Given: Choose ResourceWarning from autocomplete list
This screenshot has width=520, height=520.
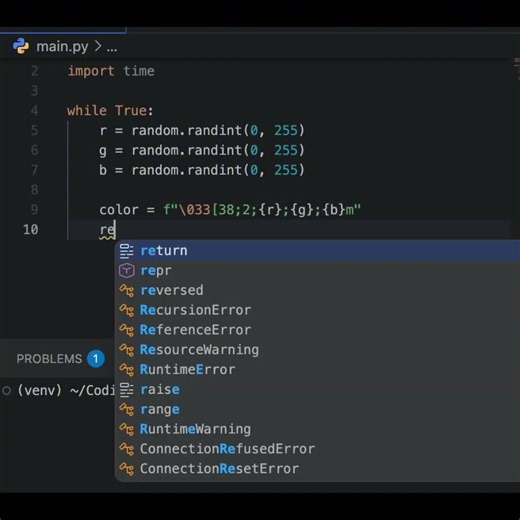Looking at the screenshot, I should pyautogui.click(x=317, y=350).
